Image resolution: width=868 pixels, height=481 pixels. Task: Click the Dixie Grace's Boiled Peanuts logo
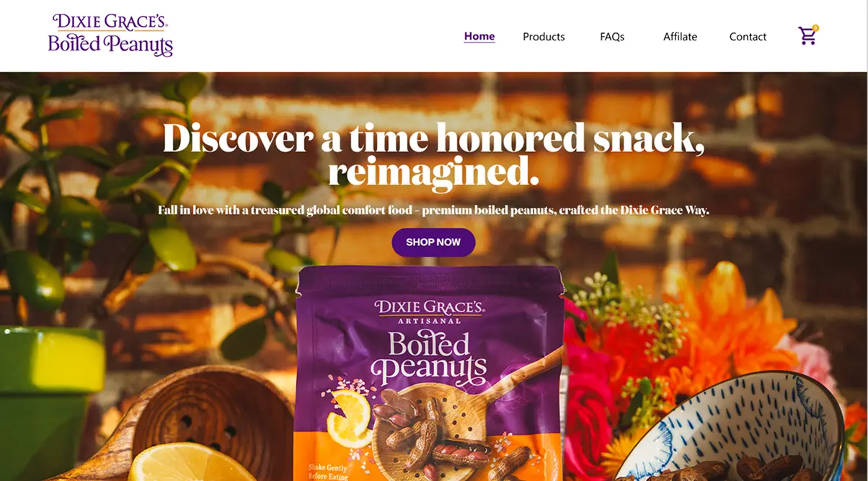[110, 35]
